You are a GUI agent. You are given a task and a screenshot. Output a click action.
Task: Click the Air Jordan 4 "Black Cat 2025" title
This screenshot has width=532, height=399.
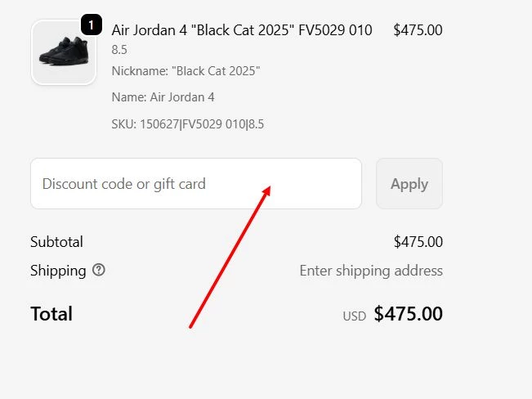[241, 30]
